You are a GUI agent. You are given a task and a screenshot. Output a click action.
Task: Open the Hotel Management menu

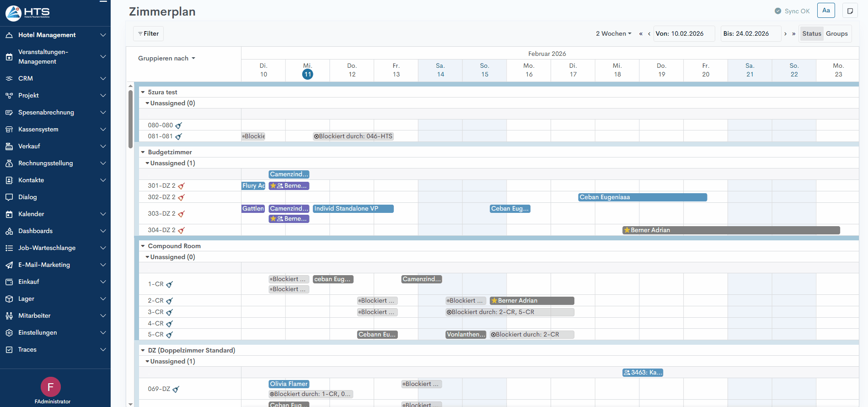tap(55, 35)
